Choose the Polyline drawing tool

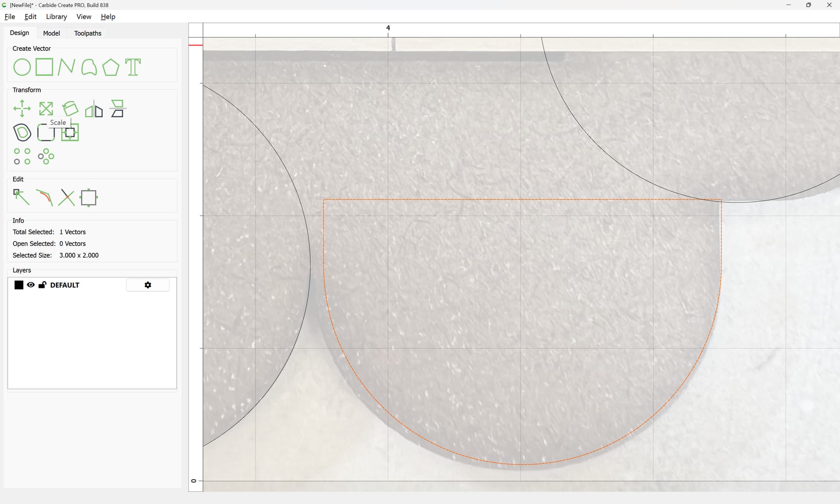tap(66, 67)
